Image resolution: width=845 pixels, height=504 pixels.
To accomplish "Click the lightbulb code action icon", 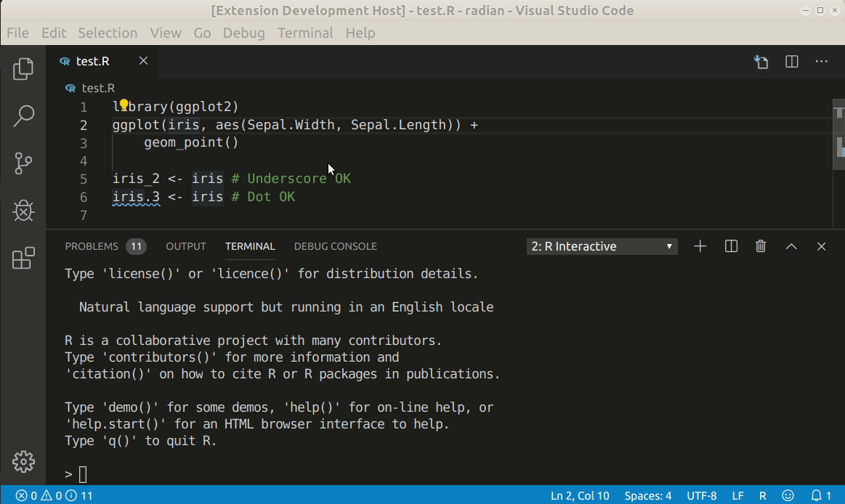I will click(124, 105).
